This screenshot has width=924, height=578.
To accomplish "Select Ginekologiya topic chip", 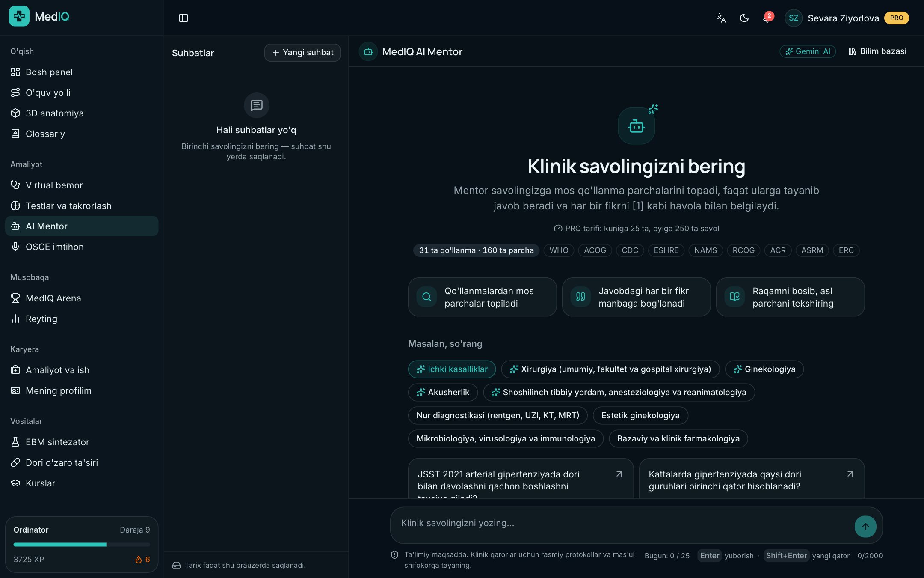I will coord(764,369).
